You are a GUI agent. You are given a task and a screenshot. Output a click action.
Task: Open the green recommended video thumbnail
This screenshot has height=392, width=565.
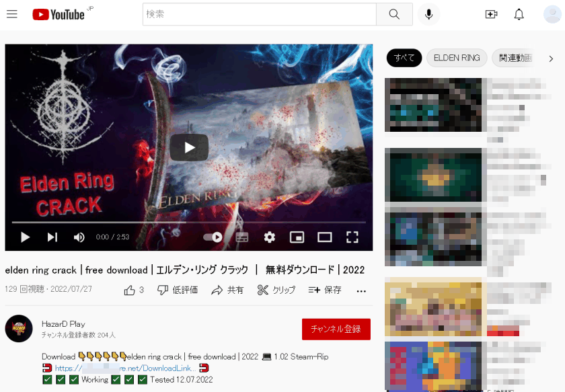click(x=433, y=175)
